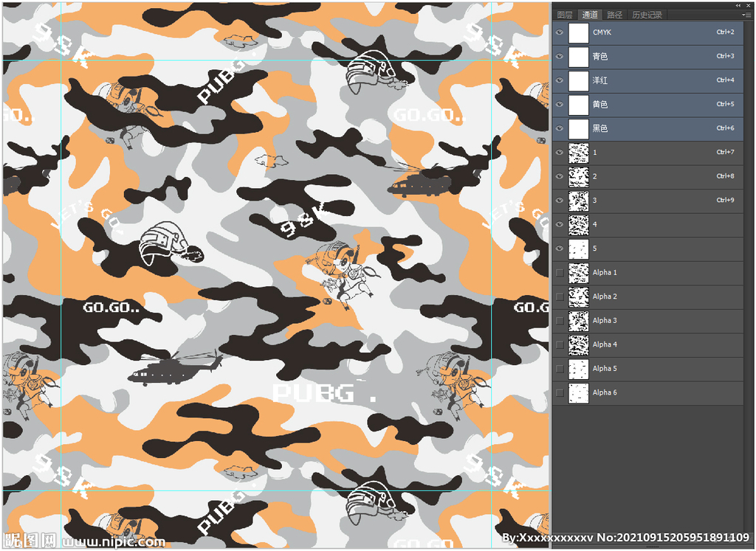Click the Alpha 4 channel thumbnail
This screenshot has height=551, width=756.
pos(579,344)
